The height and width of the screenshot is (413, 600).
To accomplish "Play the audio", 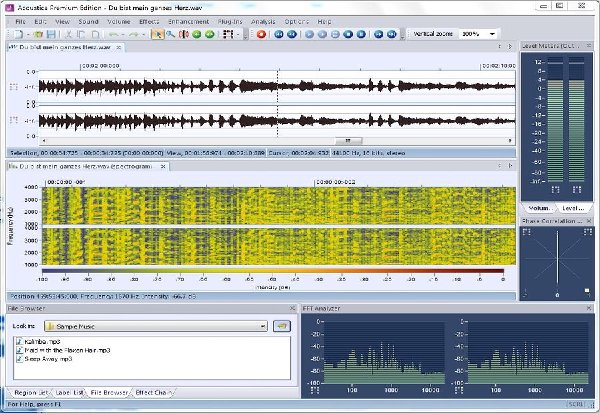I will pos(309,34).
